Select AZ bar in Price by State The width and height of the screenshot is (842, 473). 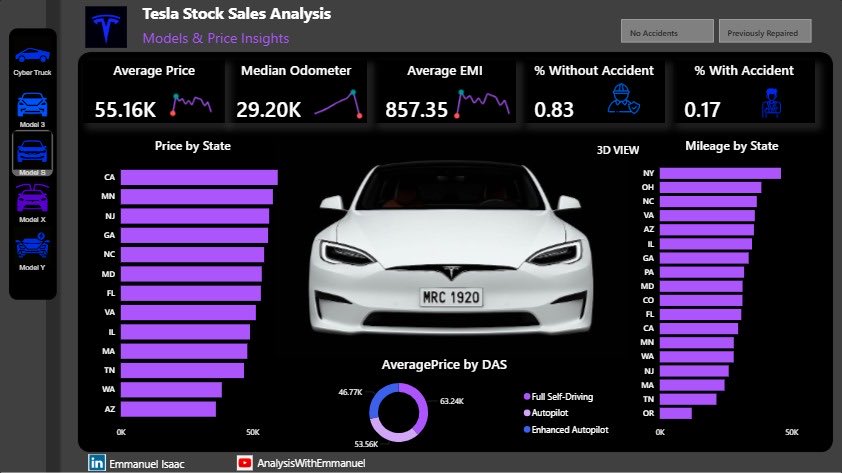pos(168,409)
